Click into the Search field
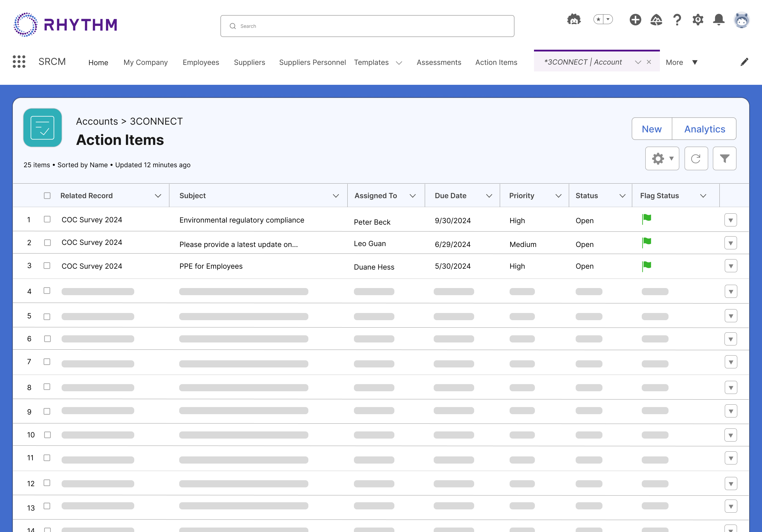 367,26
